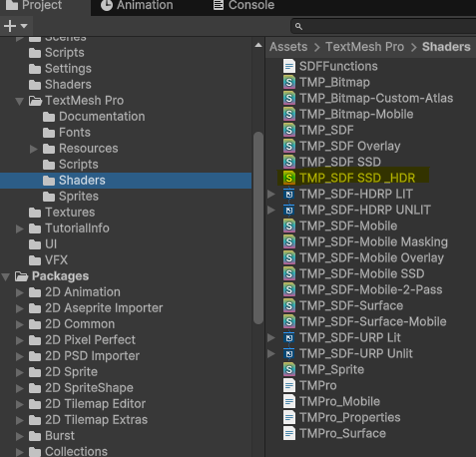Click the TMP_Bitmap-Mobile shader icon

tap(289, 114)
